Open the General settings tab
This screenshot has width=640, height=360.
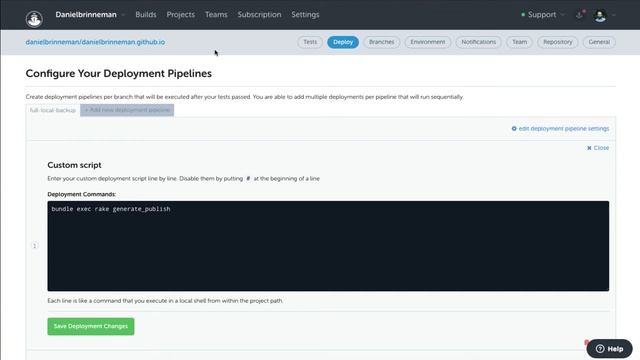point(599,42)
